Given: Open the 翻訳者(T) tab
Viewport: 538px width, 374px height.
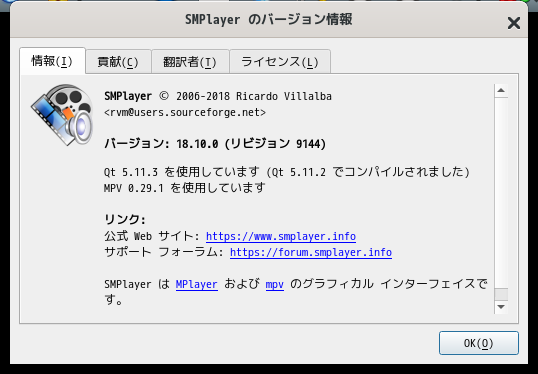Looking at the screenshot, I should tap(190, 62).
